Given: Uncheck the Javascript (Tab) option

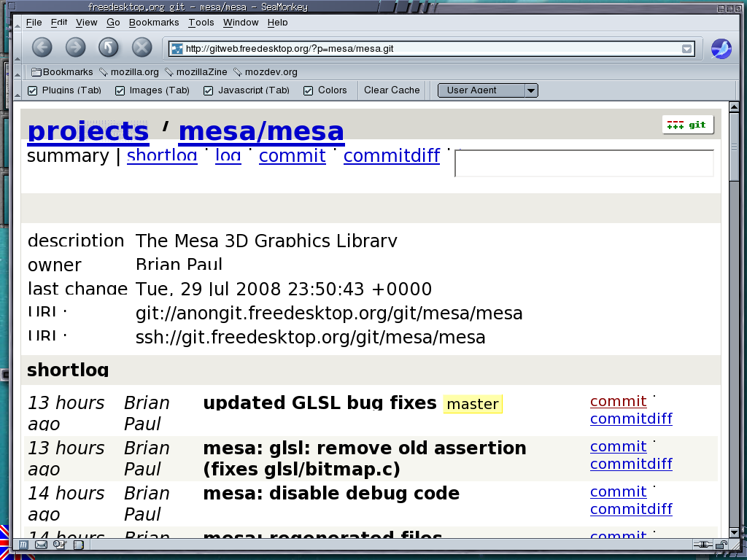Looking at the screenshot, I should click(x=209, y=90).
